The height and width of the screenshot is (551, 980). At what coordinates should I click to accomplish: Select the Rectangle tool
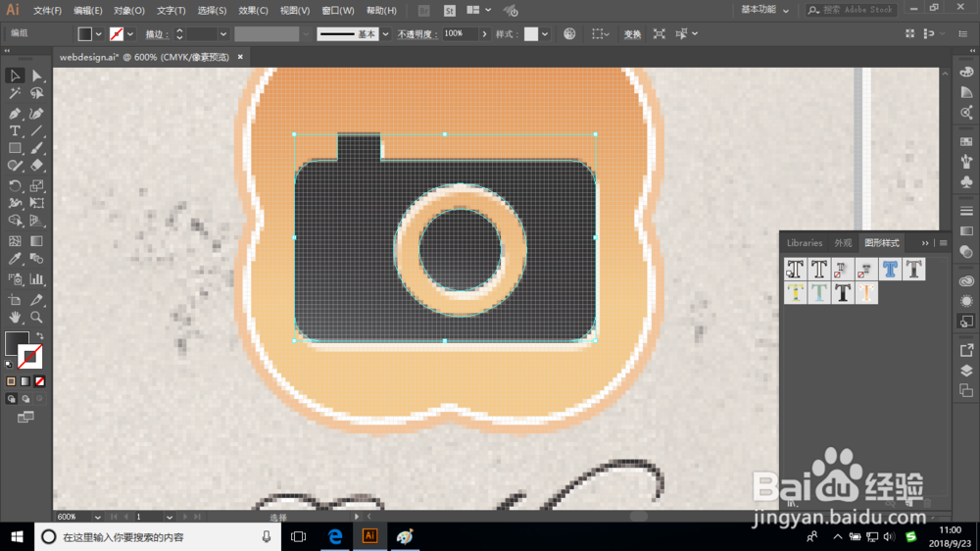[x=15, y=148]
